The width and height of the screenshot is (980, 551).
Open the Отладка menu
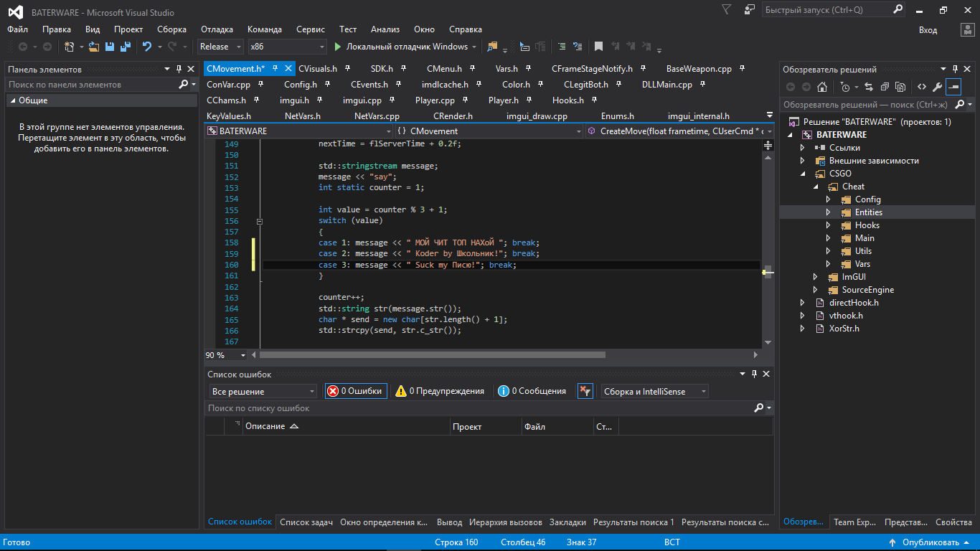[x=217, y=29]
